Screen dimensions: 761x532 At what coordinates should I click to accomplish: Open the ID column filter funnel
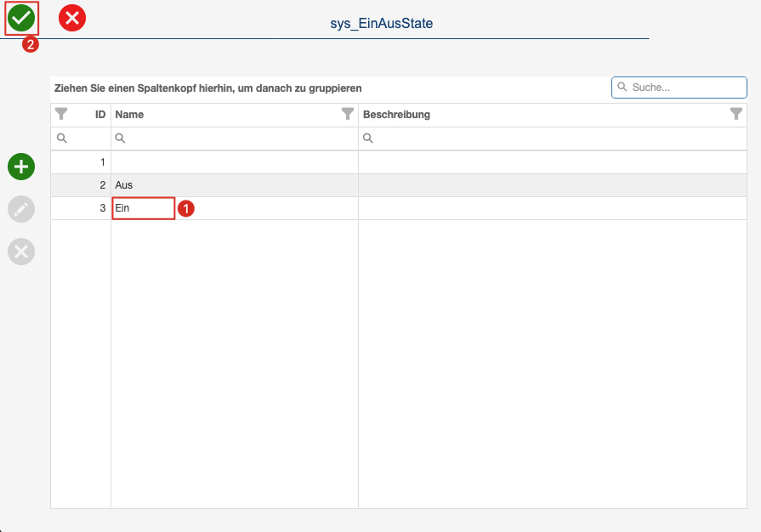tap(61, 114)
